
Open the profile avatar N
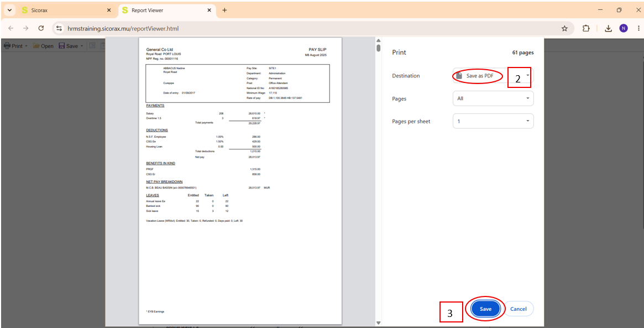tap(624, 28)
